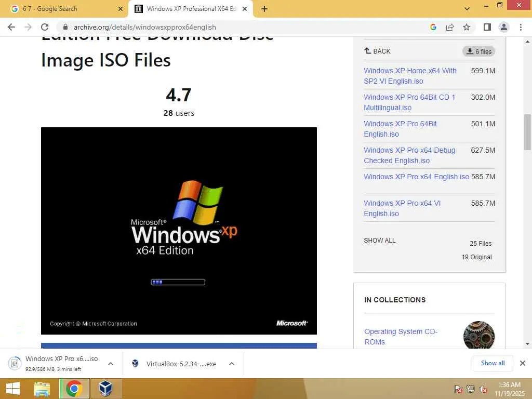Screen dimensions: 532x399
Task: Select the Windows XP Professional X64 tab
Action: point(190,9)
